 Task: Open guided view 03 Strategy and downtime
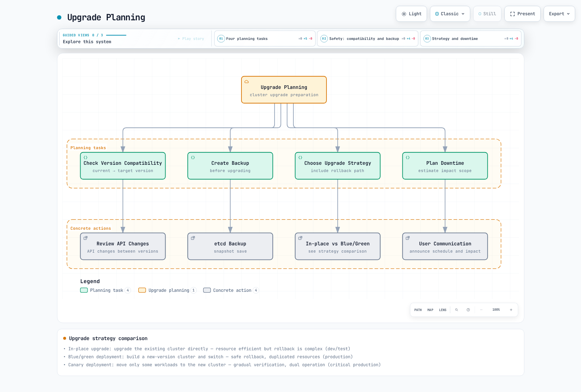tap(471, 38)
